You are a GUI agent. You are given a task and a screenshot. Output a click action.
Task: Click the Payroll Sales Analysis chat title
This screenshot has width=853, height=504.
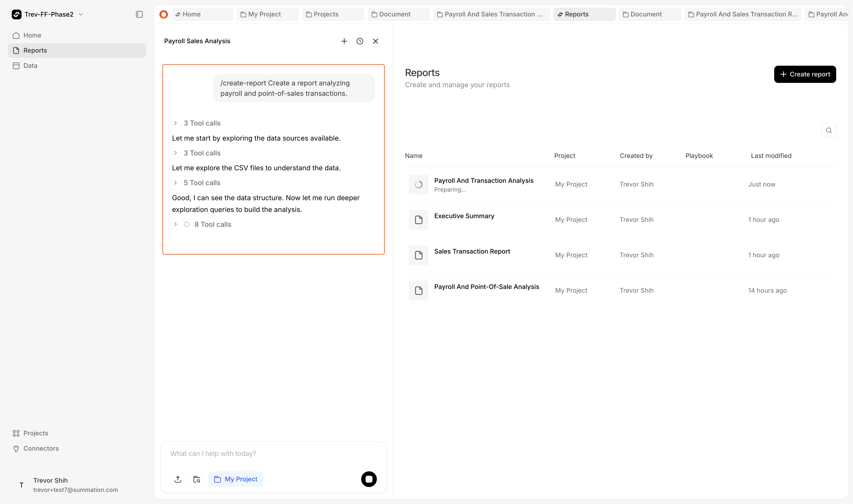[197, 41]
